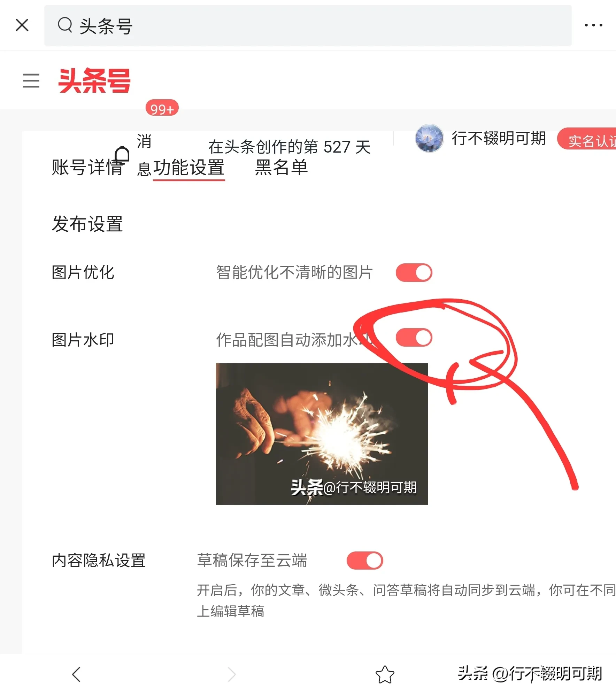Screen dimensions: 616x695
Task: Close the browser page with X icon
Action: [22, 25]
